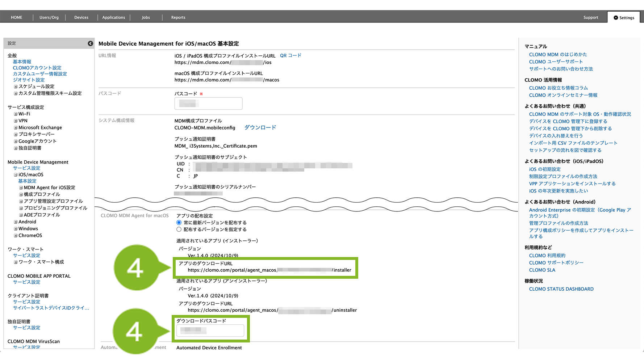
Task: Expand プロキシサーバー node
Action: pyautogui.click(x=16, y=134)
